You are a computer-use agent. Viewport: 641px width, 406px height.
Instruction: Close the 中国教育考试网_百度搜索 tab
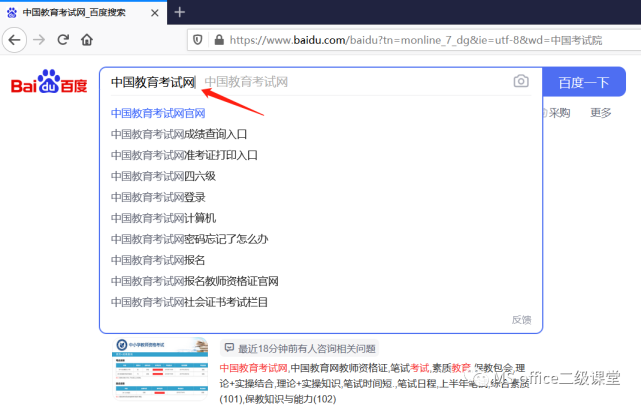tap(155, 13)
